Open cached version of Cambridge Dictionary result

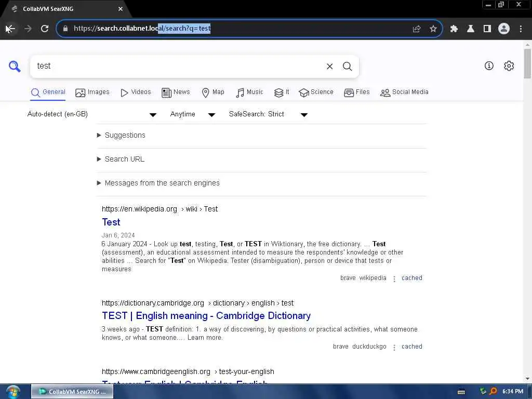click(x=412, y=347)
